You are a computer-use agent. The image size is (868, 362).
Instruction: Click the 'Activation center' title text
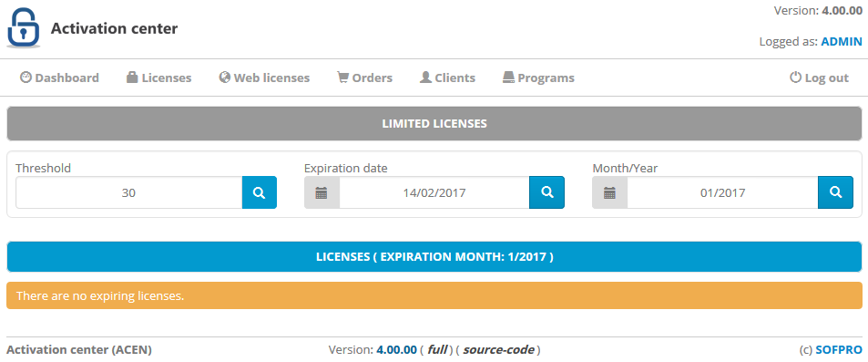(x=114, y=28)
